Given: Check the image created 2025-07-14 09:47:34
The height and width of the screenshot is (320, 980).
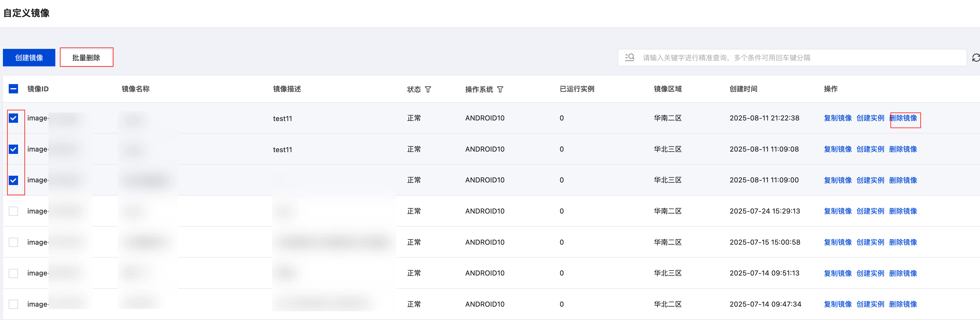Looking at the screenshot, I should pyautogui.click(x=13, y=304).
